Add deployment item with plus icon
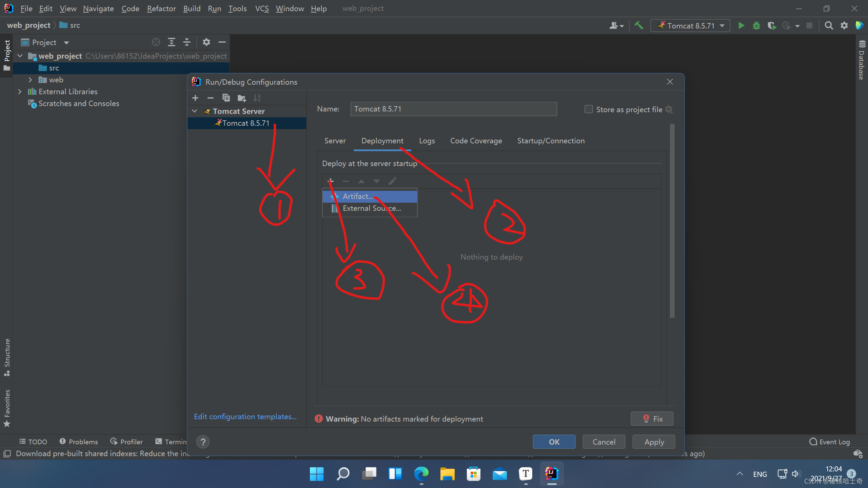 point(331,181)
